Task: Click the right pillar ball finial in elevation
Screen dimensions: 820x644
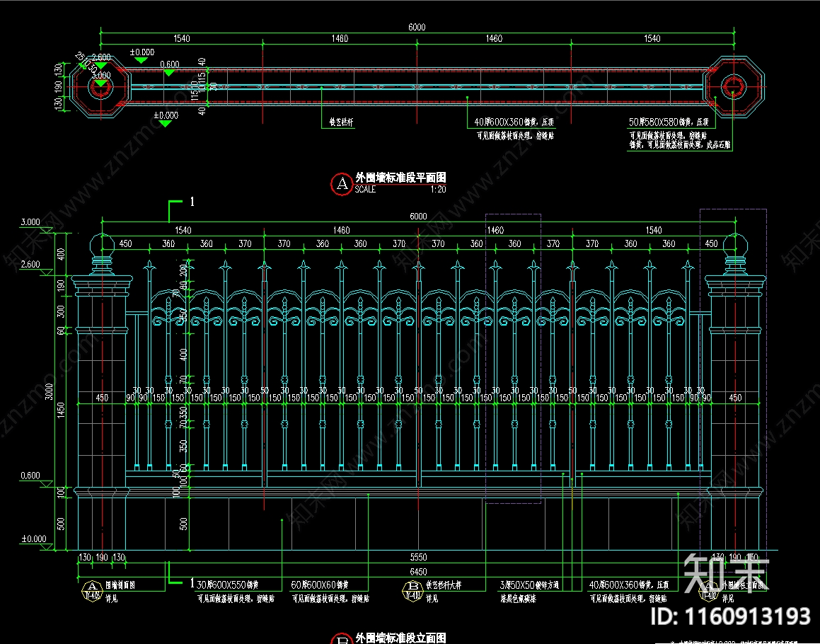Action: click(x=734, y=244)
